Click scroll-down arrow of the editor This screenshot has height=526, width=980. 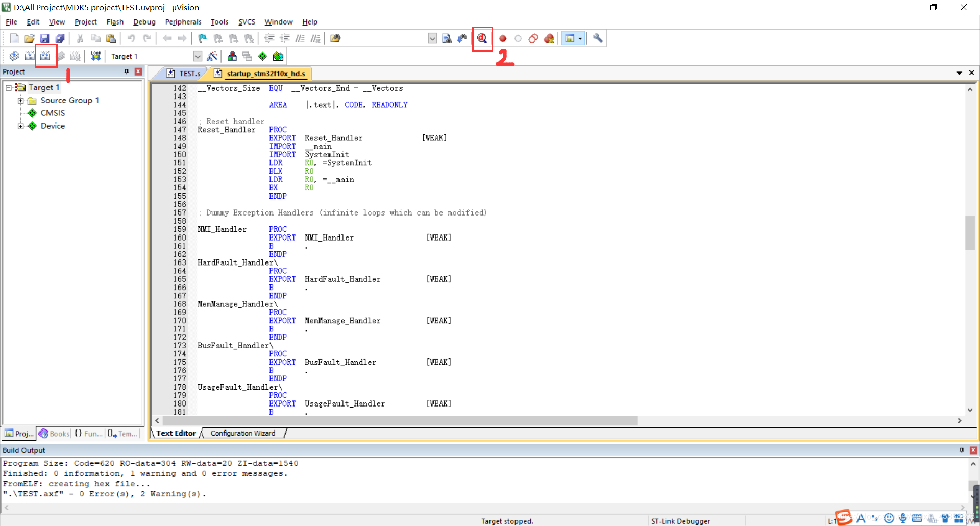(970, 410)
